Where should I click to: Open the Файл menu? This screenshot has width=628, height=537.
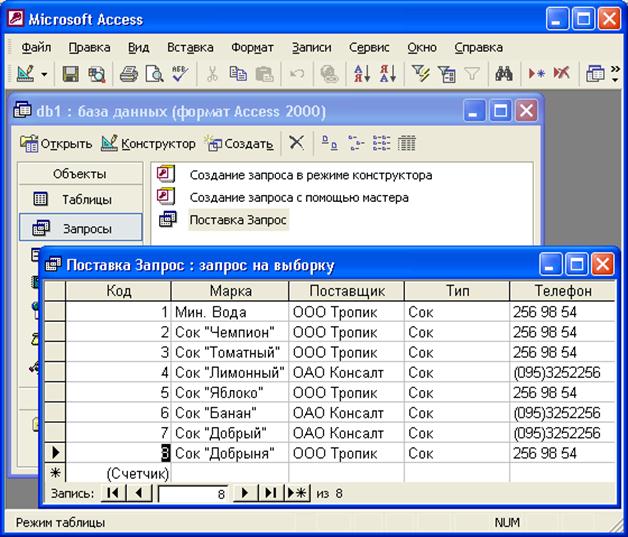[36, 48]
